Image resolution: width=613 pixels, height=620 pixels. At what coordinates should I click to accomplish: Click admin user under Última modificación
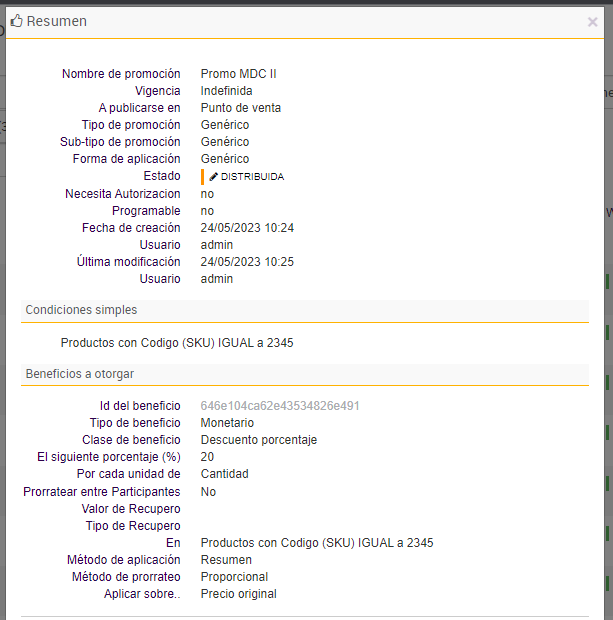(217, 279)
